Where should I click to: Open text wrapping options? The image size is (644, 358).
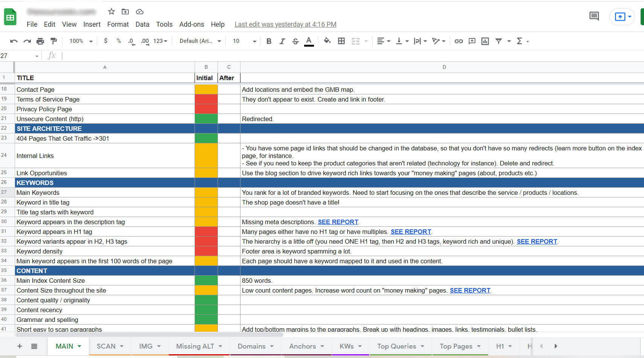pyautogui.click(x=420, y=41)
